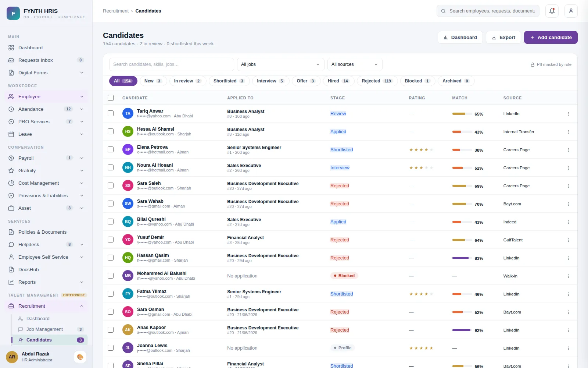This screenshot has height=368, width=588.
Task: Open row actions menu for Elena Petrova
Action: (x=568, y=150)
